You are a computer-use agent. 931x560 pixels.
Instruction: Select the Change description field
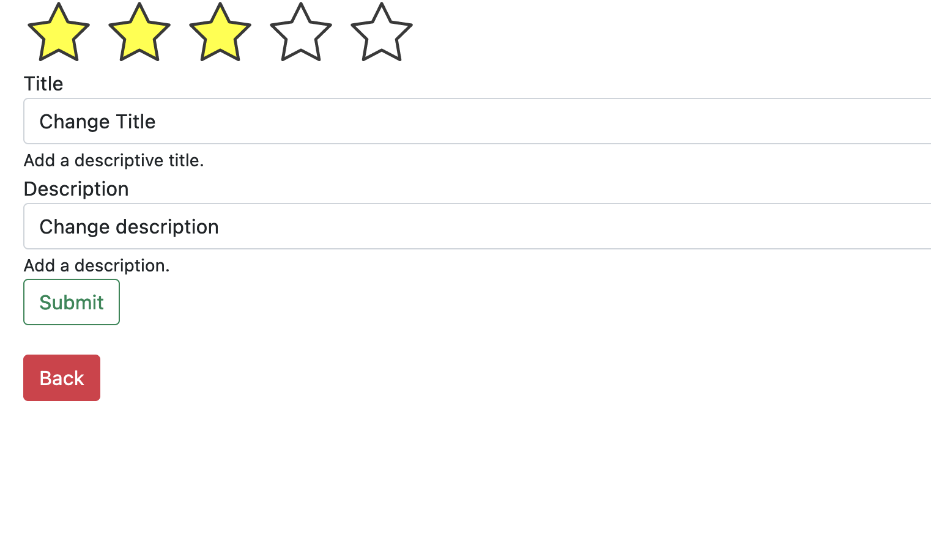click(128, 226)
